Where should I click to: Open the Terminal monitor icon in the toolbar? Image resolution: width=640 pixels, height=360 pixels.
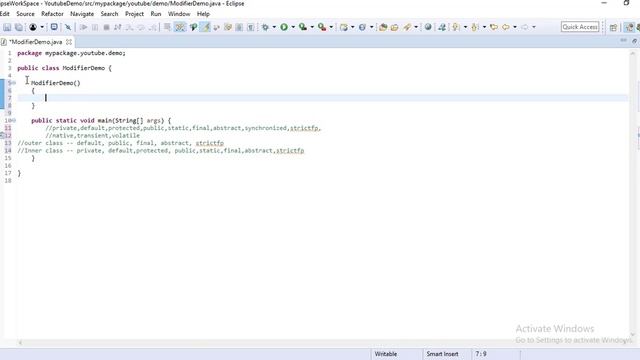(54, 27)
